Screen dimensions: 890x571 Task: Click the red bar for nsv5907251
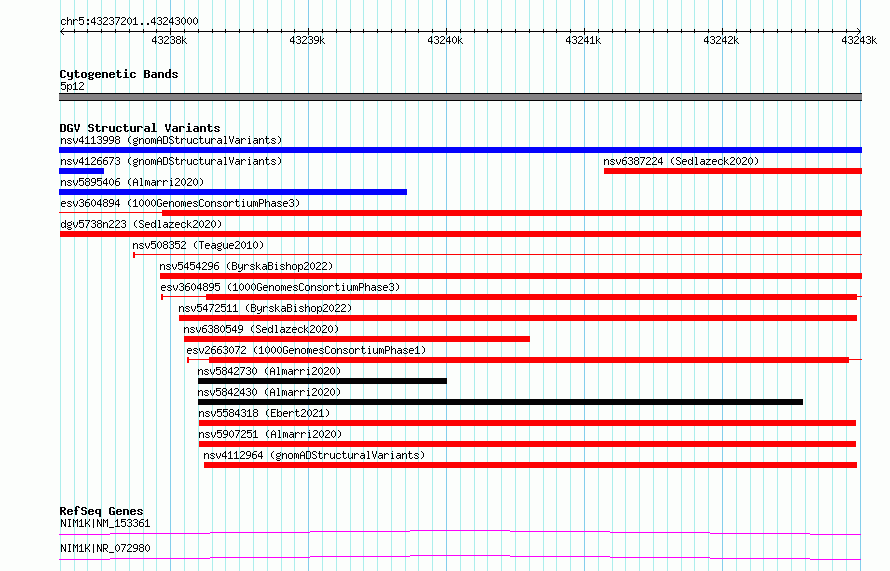click(527, 444)
